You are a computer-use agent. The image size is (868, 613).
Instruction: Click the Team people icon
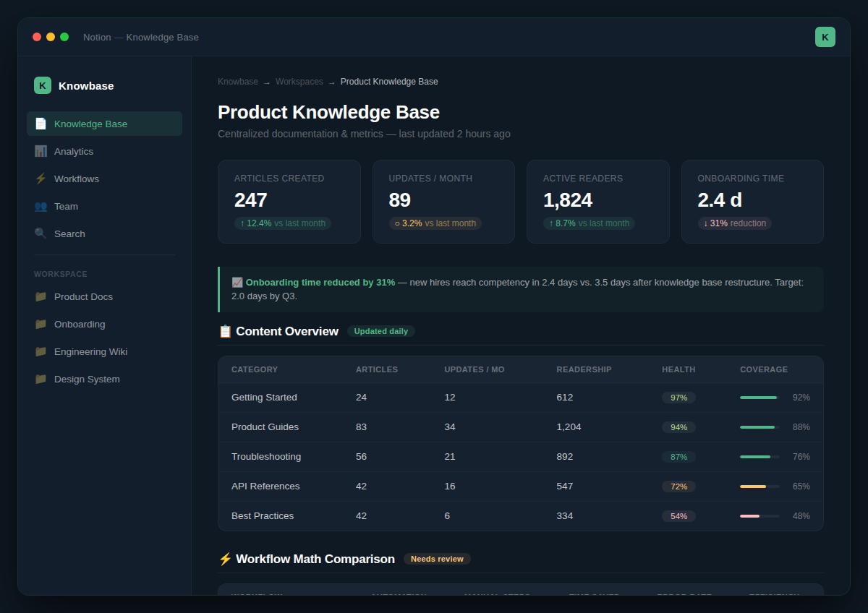click(41, 206)
